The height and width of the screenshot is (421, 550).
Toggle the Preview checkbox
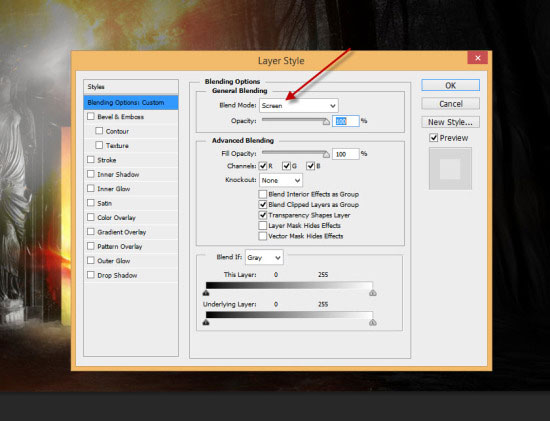click(434, 138)
